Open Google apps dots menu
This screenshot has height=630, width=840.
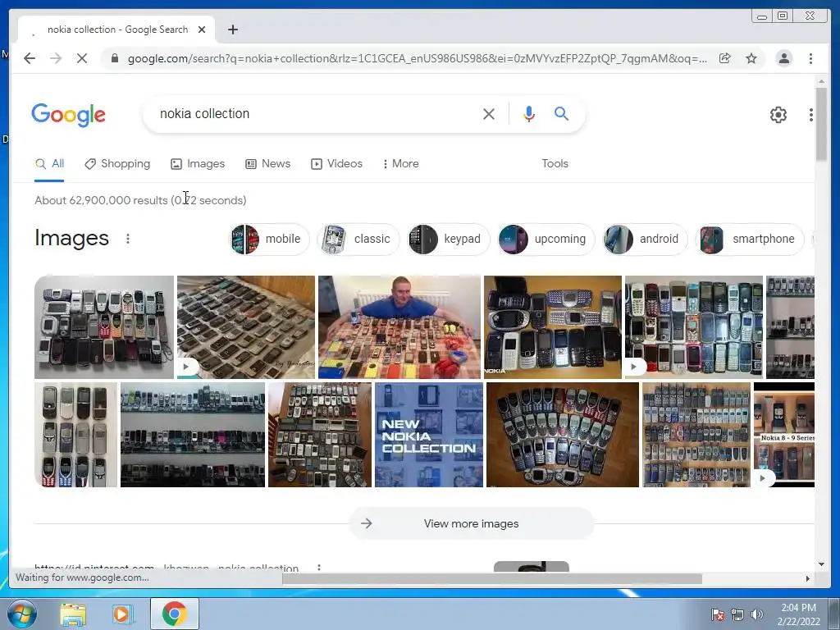tap(811, 115)
